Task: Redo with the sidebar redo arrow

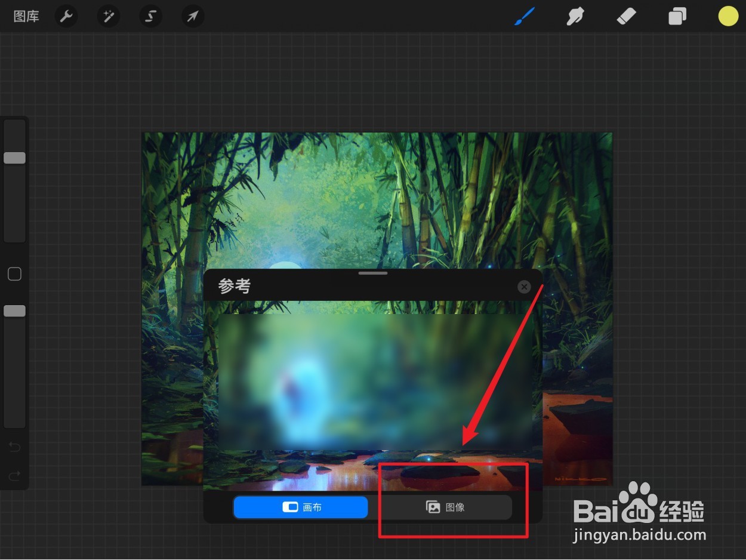Action: point(14,475)
